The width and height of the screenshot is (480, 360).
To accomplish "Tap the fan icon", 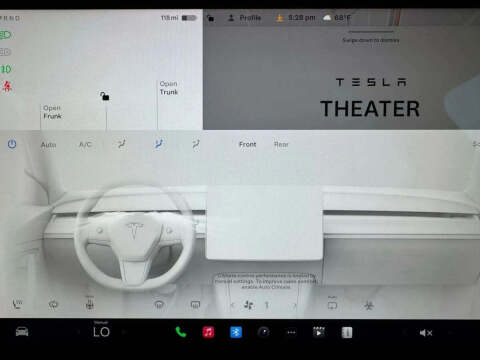I will [249, 305].
